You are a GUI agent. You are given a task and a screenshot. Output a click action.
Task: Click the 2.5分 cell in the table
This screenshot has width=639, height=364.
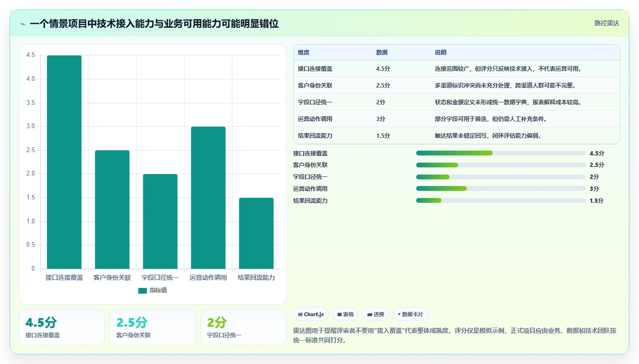(383, 86)
